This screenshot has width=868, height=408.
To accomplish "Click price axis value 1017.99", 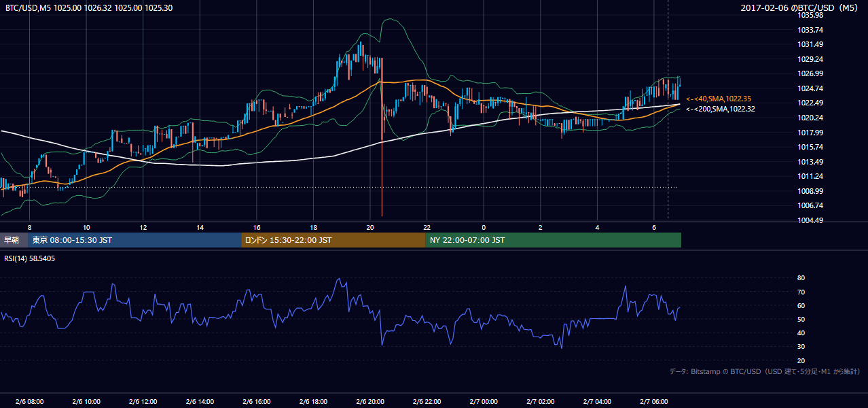I will [x=810, y=133].
